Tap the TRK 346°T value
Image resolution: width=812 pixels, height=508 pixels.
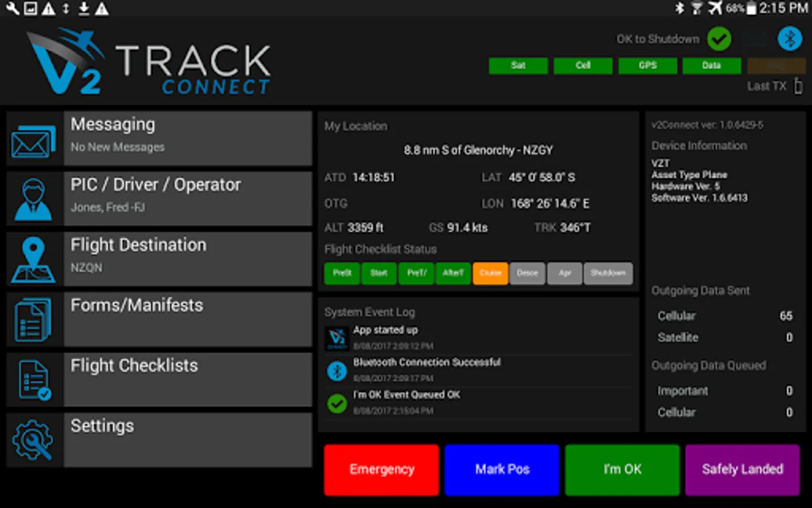point(575,227)
